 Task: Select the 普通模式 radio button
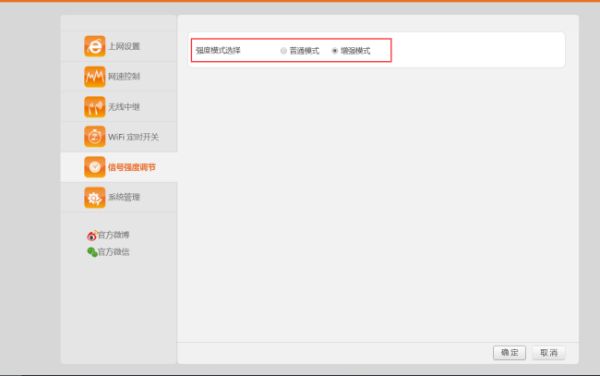284,50
